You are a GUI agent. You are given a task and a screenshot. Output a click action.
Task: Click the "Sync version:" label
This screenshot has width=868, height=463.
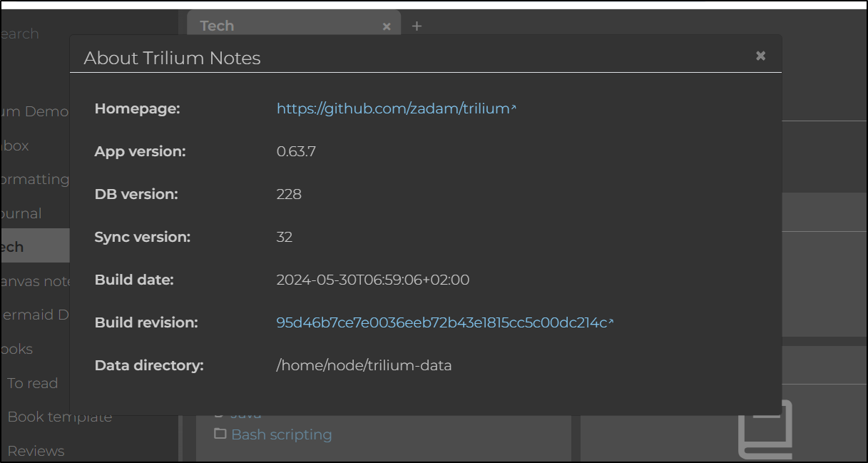coord(143,237)
